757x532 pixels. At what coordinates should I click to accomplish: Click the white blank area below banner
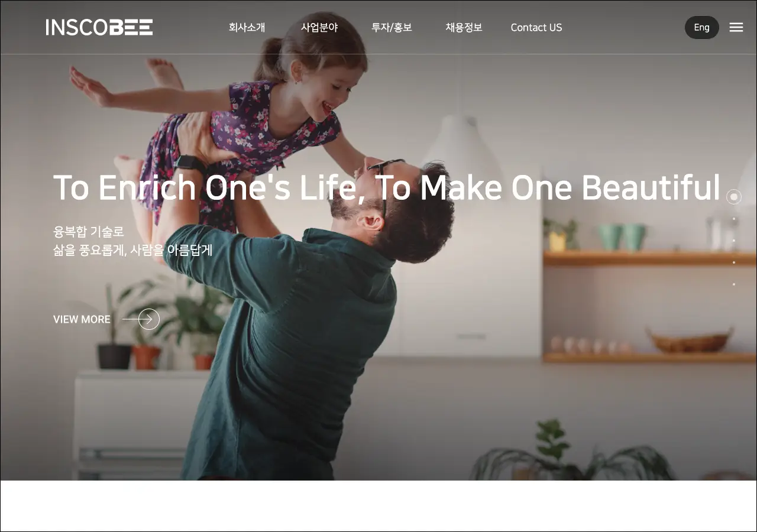(378, 505)
